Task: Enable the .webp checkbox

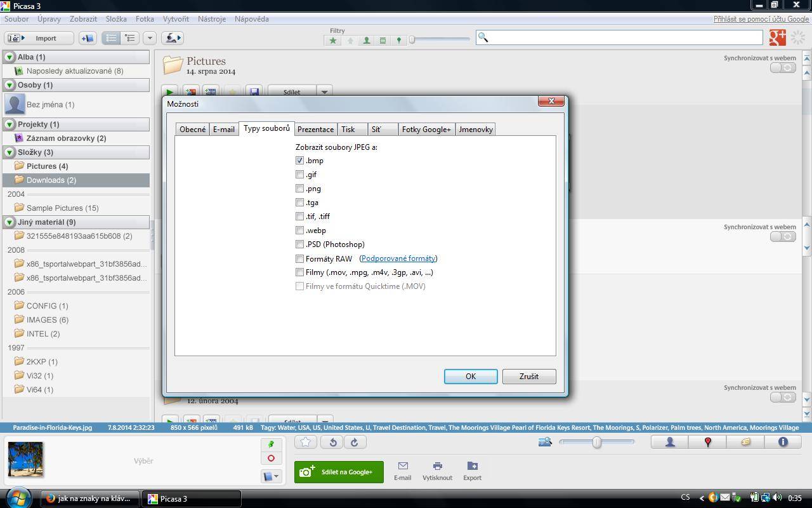Action: tap(299, 231)
